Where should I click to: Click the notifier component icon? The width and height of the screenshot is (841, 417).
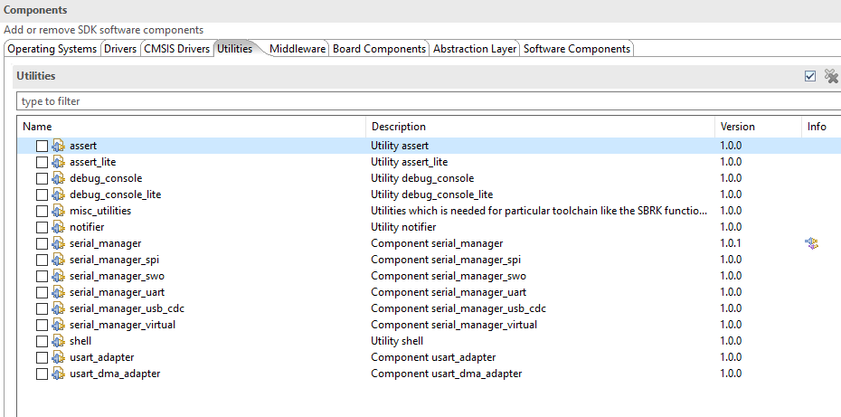point(58,227)
